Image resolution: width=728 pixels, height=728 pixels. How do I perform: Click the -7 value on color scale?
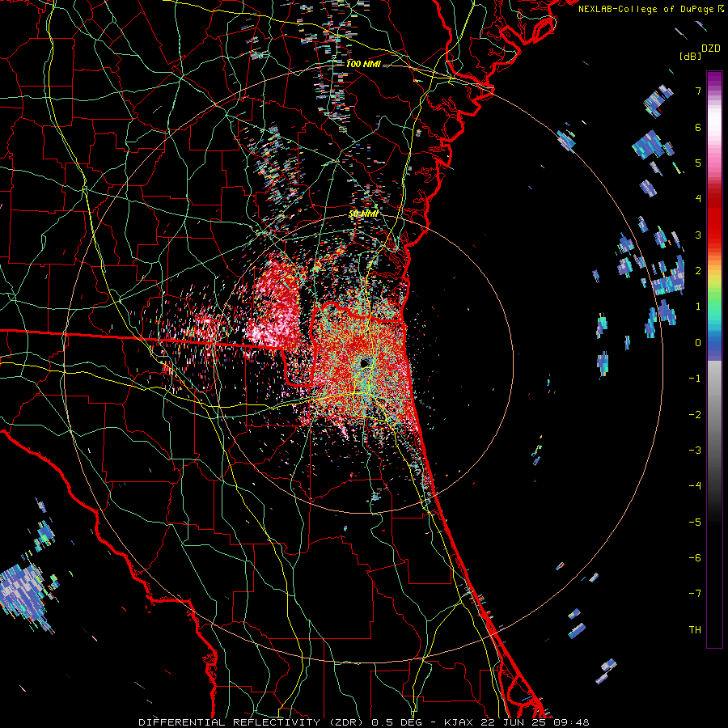(x=695, y=594)
